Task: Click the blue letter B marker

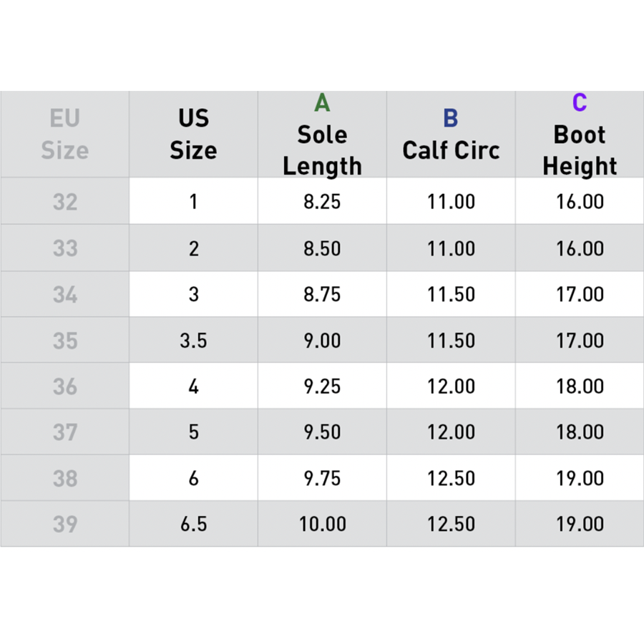Action: [x=451, y=118]
